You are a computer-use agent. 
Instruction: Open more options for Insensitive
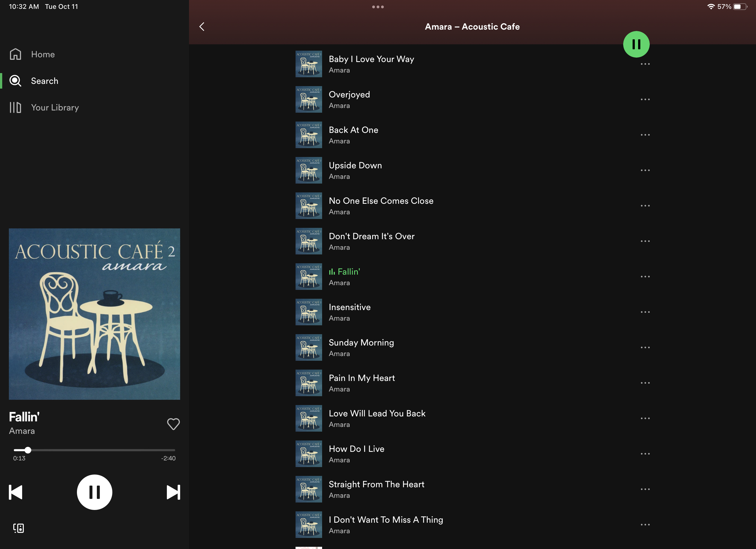pyautogui.click(x=645, y=312)
